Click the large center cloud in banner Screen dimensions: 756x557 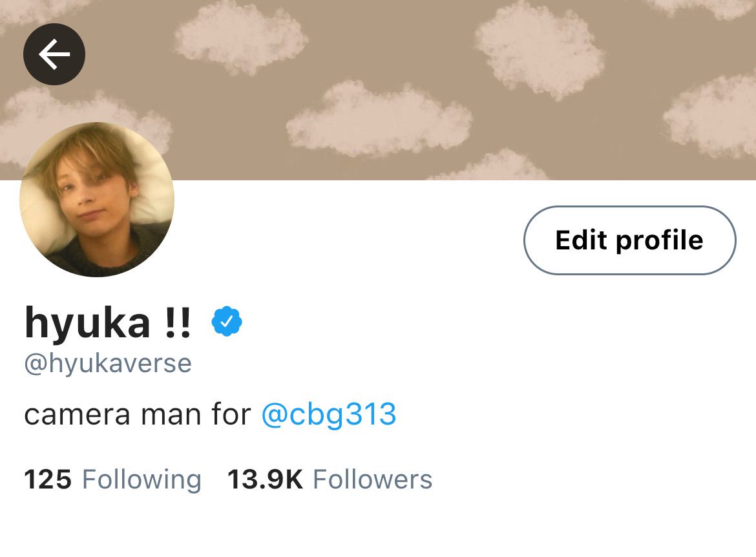pos(379,120)
